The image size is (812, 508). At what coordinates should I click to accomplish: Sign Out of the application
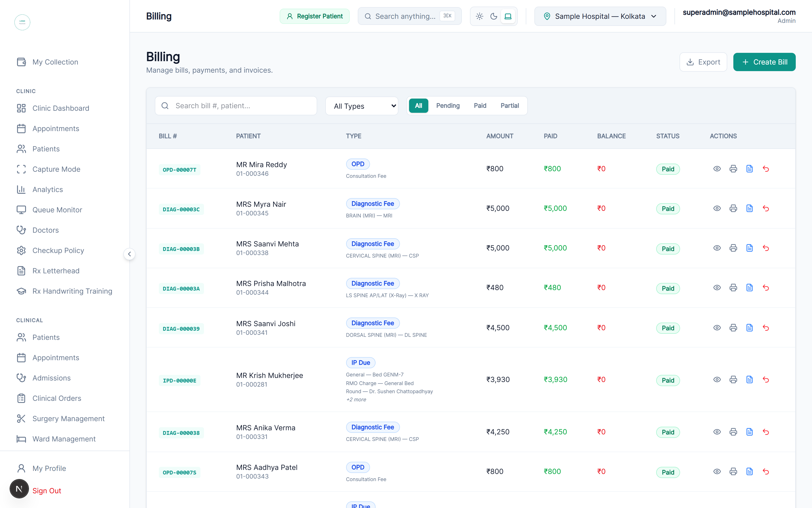pos(47,490)
